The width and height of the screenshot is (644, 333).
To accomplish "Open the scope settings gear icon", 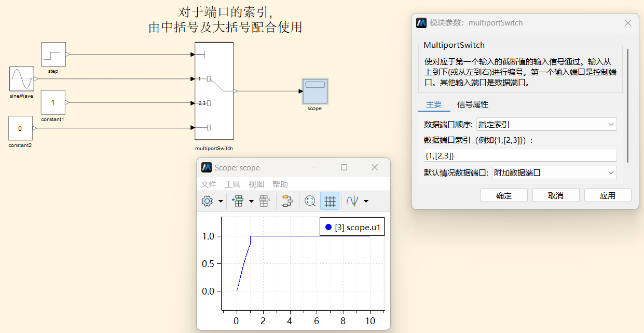I will coord(207,201).
